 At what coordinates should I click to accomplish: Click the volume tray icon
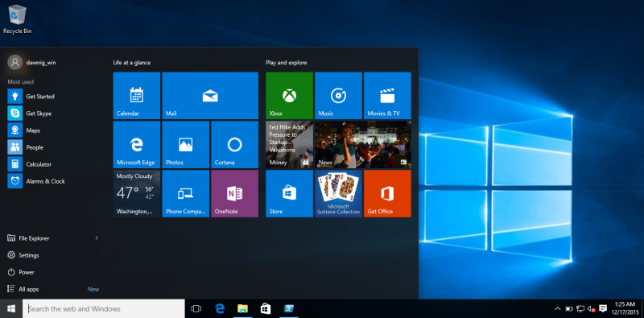point(592,308)
